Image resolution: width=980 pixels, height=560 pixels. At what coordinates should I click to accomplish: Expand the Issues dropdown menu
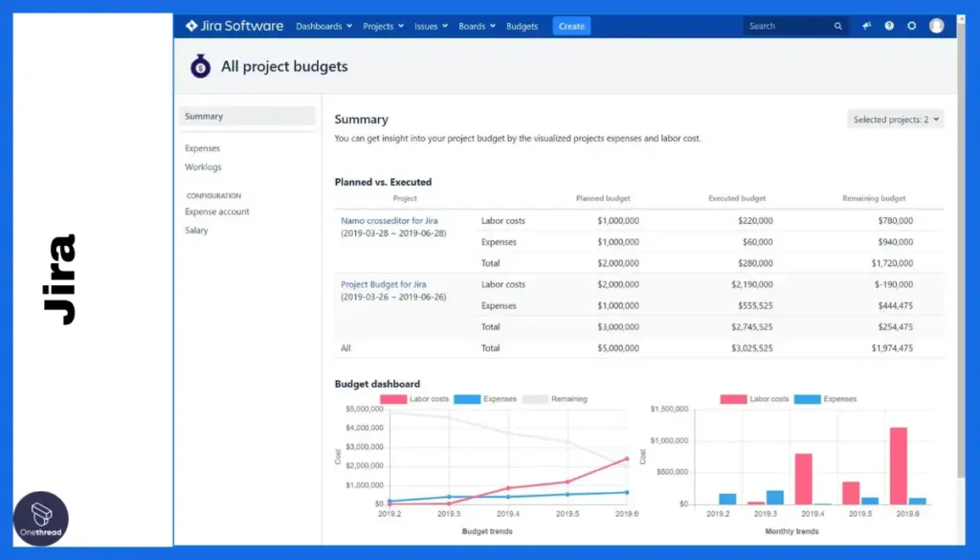pos(431,26)
